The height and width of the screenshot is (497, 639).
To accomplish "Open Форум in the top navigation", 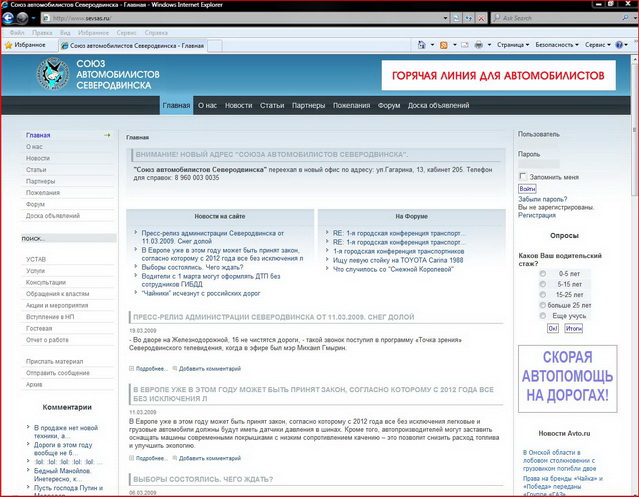I will pyautogui.click(x=389, y=106).
